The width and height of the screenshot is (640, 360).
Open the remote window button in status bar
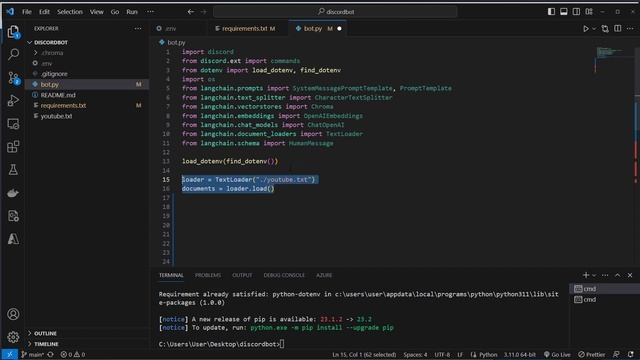(x=9, y=354)
